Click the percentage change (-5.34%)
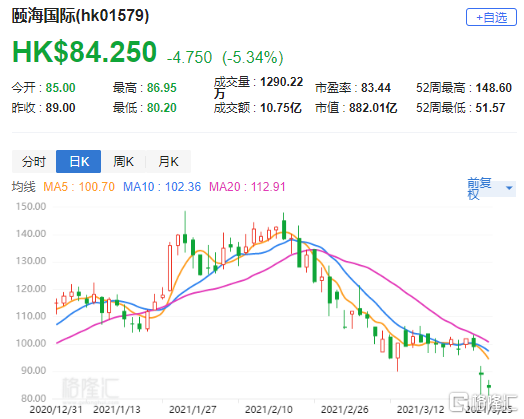The width and height of the screenshot is (524, 419). 253,57
